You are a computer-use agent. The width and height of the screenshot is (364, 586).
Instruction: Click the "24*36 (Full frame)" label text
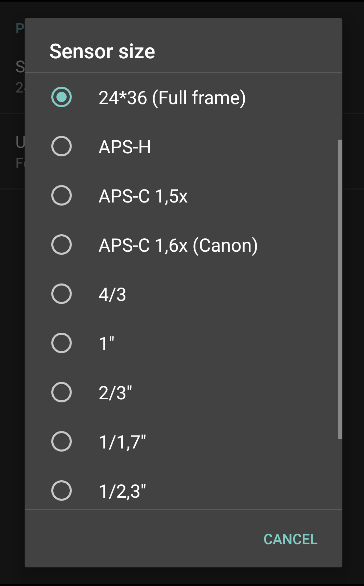[x=172, y=98]
